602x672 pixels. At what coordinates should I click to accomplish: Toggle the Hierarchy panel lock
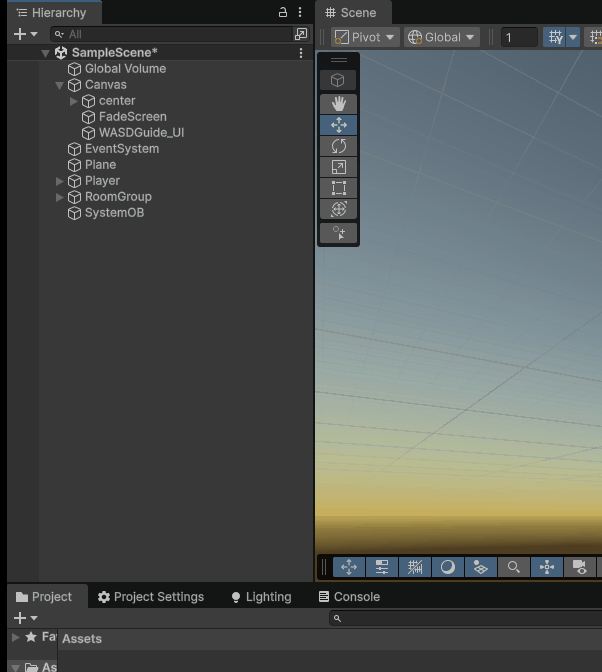(283, 12)
